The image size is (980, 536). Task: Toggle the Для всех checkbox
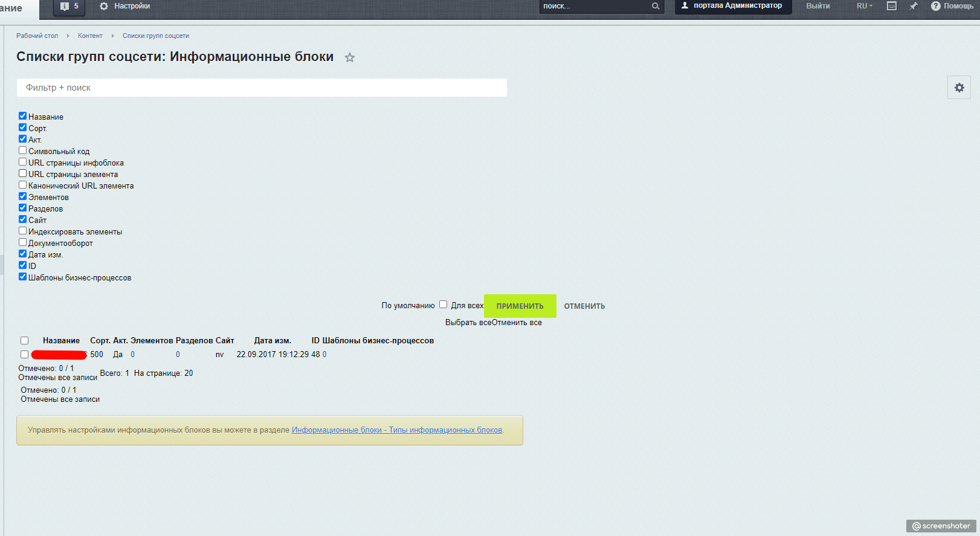click(443, 305)
